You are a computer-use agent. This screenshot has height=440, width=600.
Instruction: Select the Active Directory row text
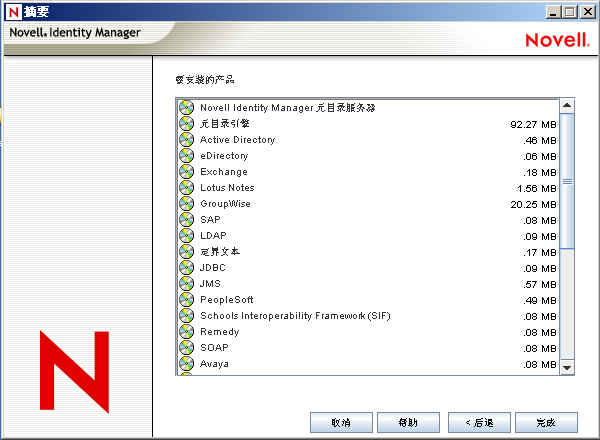238,140
